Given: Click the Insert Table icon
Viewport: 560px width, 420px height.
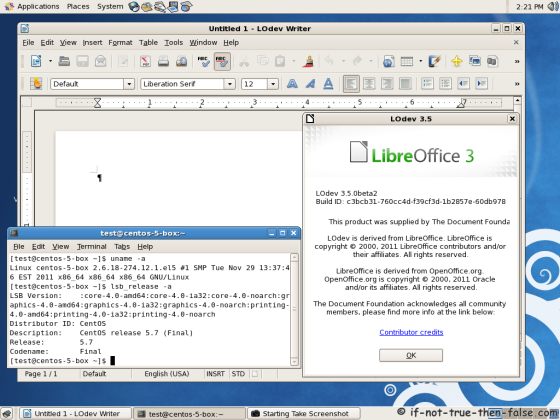Looking at the screenshot, I should tap(407, 61).
